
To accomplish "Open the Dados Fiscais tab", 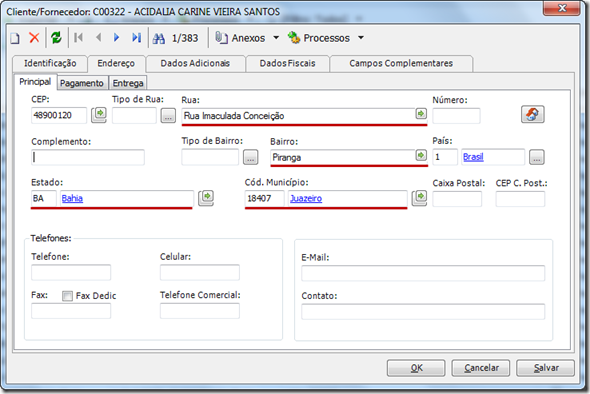I will click(x=287, y=63).
